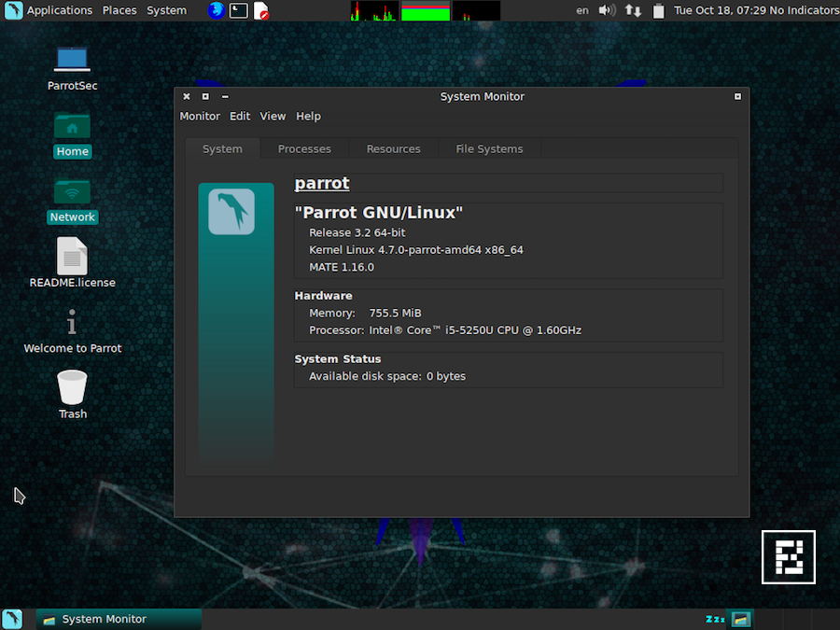This screenshot has height=630, width=840.
Task: Click the battery status icon
Action: [x=658, y=10]
